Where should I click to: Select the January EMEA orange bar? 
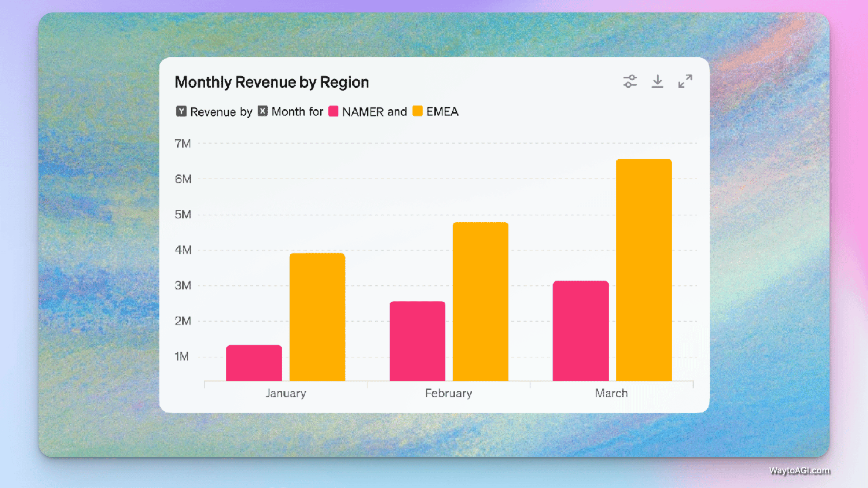click(317, 317)
